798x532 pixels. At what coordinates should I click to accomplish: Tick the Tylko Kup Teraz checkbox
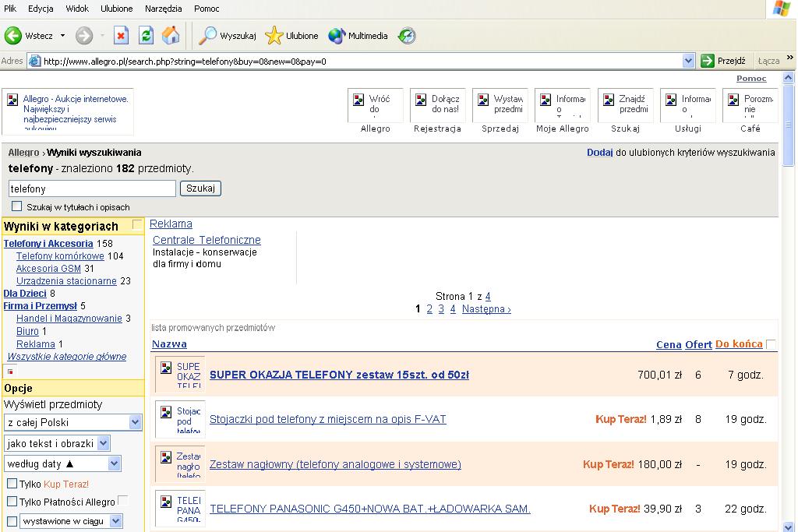point(12,483)
